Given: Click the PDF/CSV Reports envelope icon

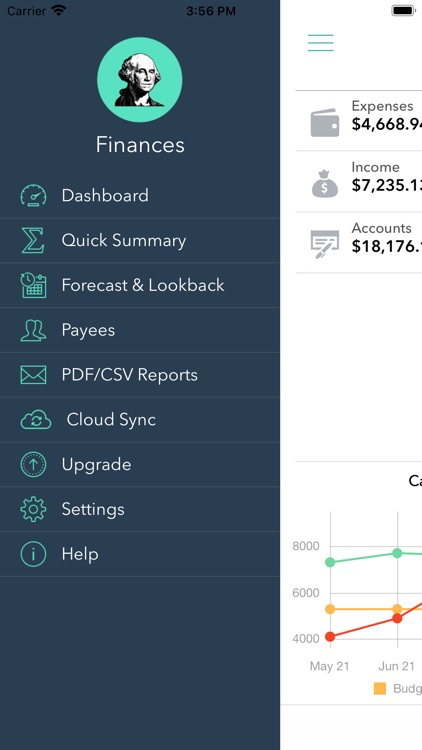Looking at the screenshot, I should pos(33,375).
